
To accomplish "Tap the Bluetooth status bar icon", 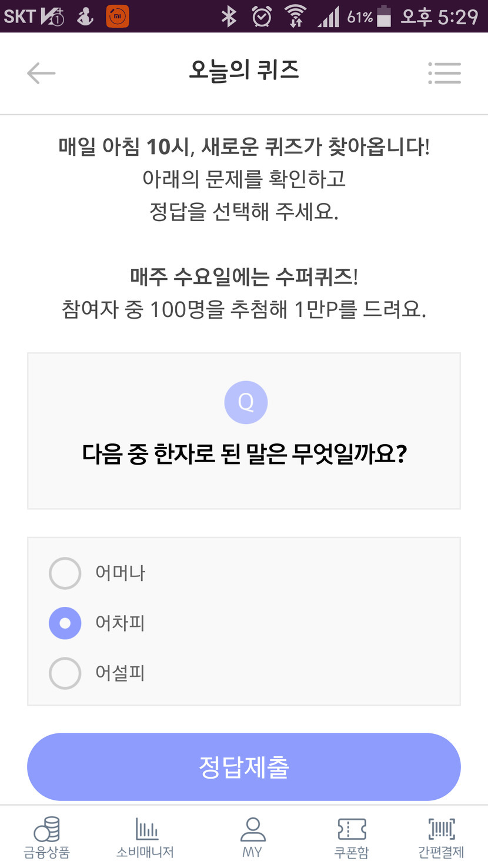I will (228, 16).
